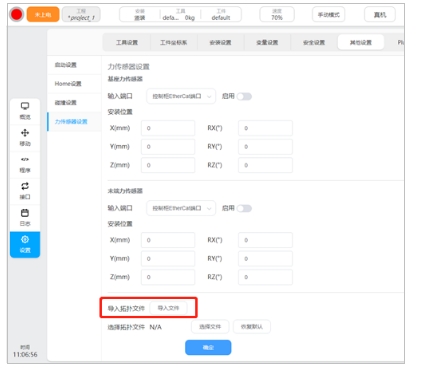Open 启动设置 in side menu

74,65
